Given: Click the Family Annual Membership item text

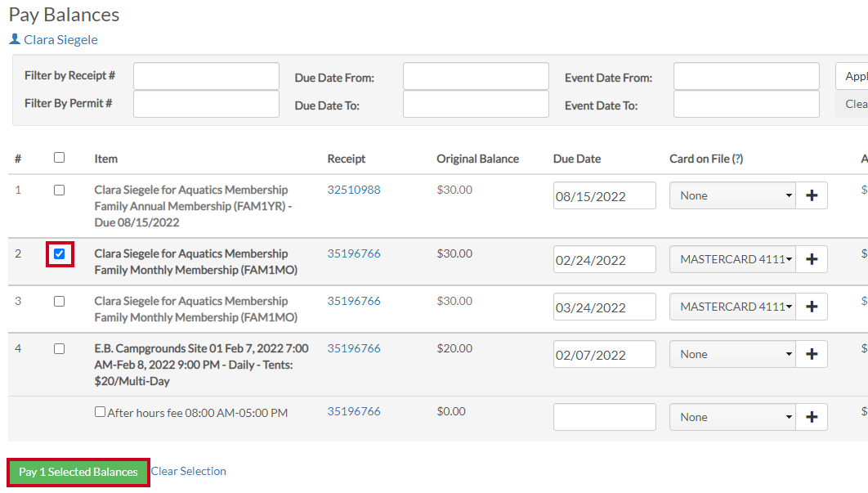Looking at the screenshot, I should [193, 206].
